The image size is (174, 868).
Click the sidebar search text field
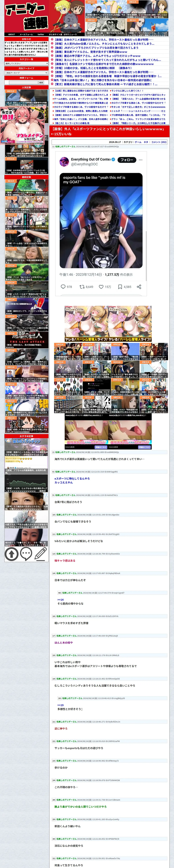pyautogui.click(x=23, y=83)
